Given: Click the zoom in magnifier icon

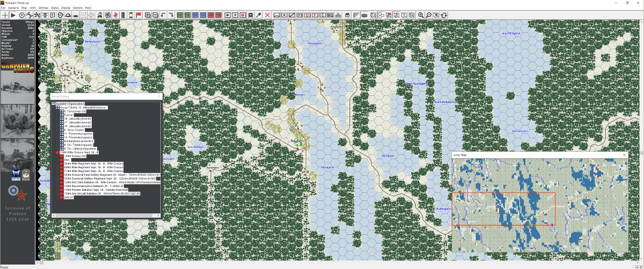Looking at the screenshot, I should point(421,15).
